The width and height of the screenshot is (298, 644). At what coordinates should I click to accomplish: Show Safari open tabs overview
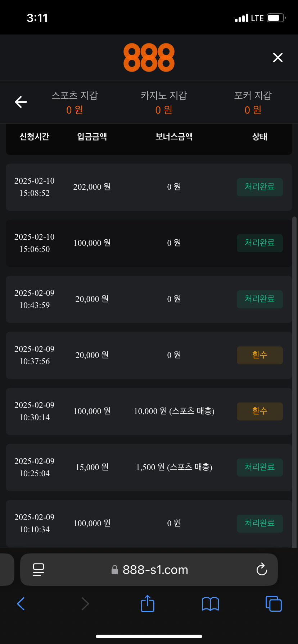click(x=274, y=604)
